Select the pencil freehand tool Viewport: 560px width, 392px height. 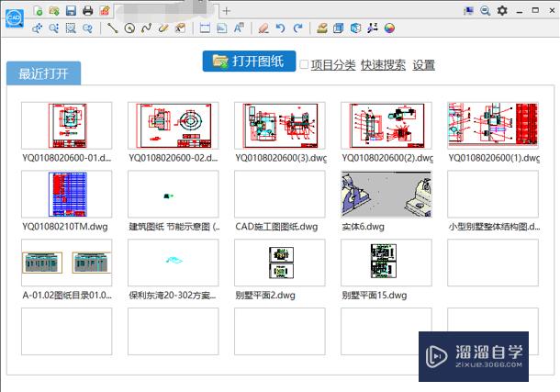click(163, 28)
